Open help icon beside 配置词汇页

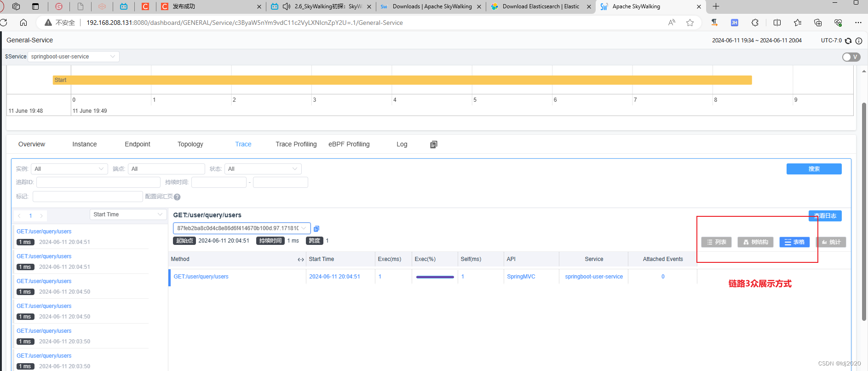[x=177, y=197]
